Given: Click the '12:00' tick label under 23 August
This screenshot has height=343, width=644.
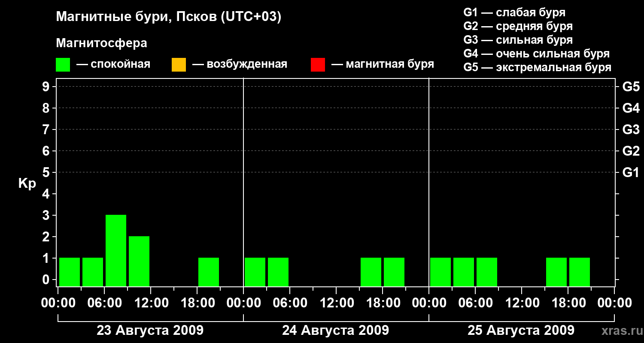Looking at the screenshot, I should coord(151,303).
